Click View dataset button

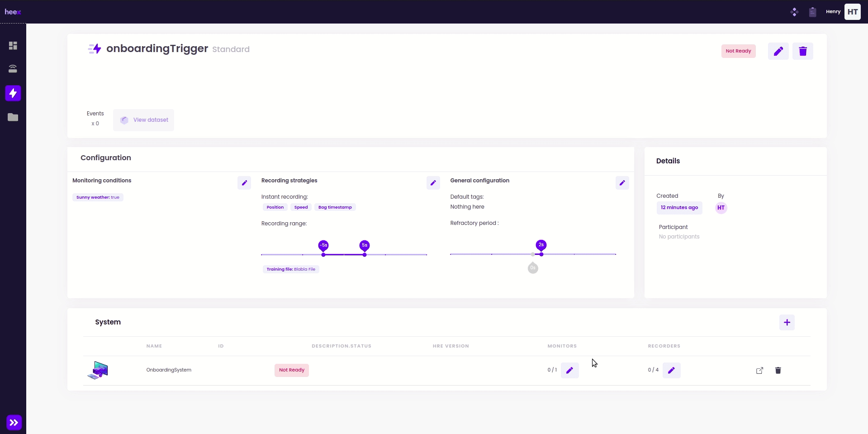point(144,120)
